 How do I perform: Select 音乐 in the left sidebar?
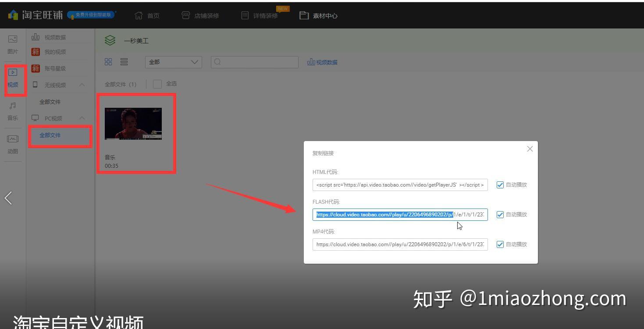[x=13, y=112]
